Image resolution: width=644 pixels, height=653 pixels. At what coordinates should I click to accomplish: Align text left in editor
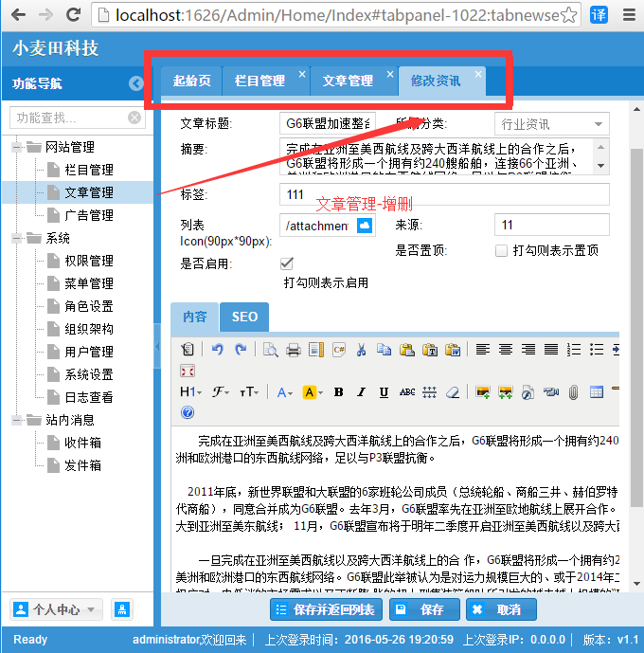[483, 349]
